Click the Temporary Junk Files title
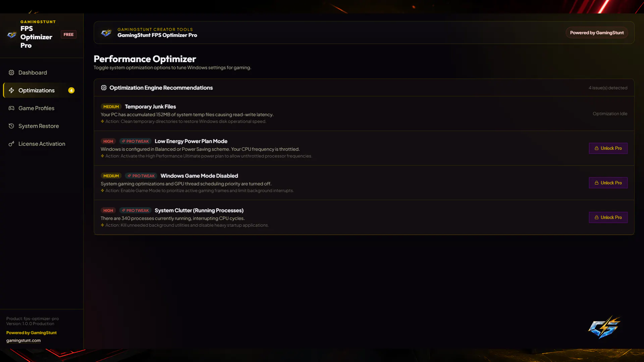Screen dimensions: 644x362 (x=150, y=107)
